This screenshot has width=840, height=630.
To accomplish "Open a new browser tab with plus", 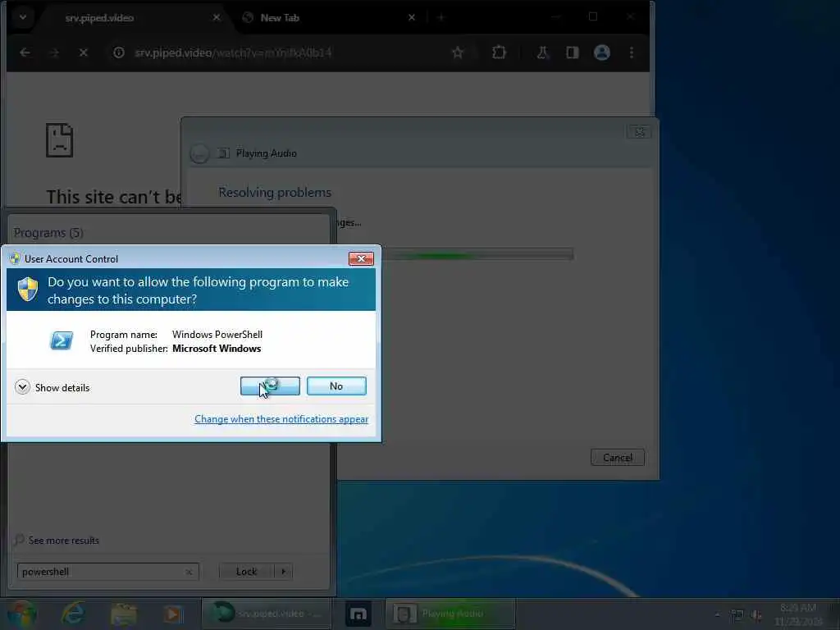I will pyautogui.click(x=441, y=18).
